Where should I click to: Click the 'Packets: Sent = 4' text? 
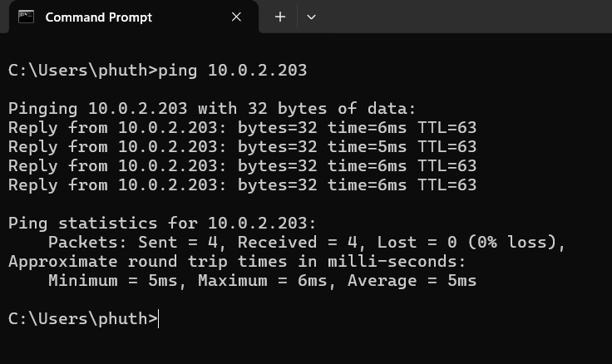[133, 243]
